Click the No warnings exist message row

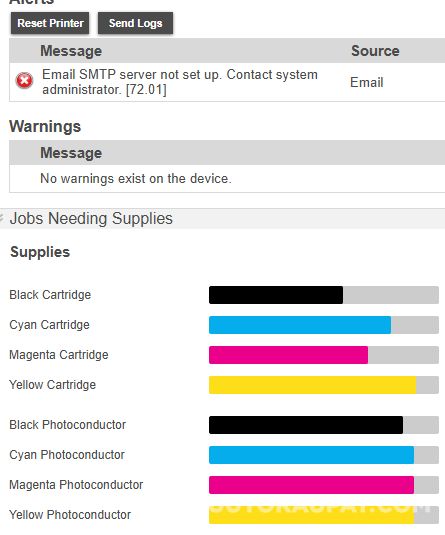click(227, 178)
